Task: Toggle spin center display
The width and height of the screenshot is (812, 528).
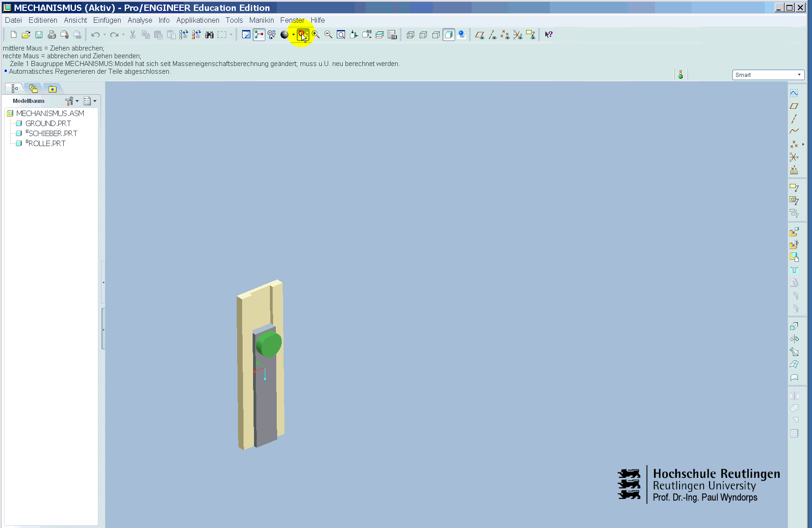Action: tap(259, 35)
